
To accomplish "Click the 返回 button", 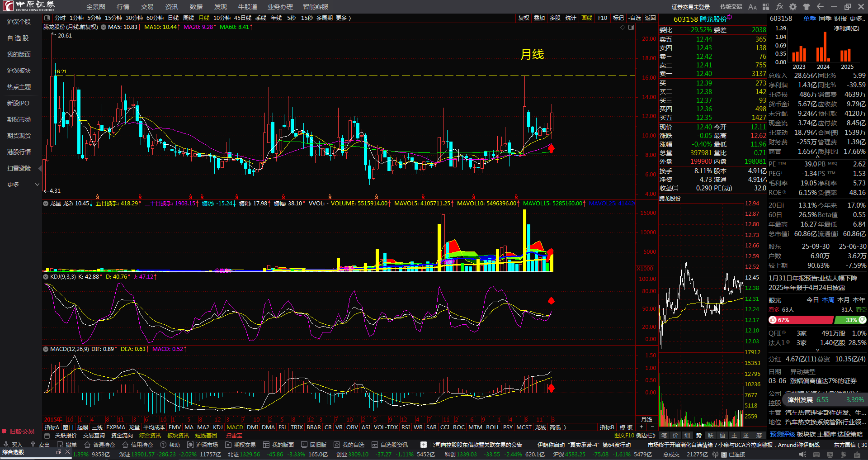I will [651, 18].
